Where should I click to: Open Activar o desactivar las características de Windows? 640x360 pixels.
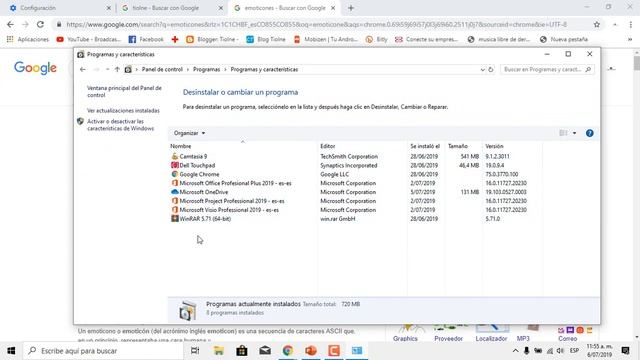point(120,125)
